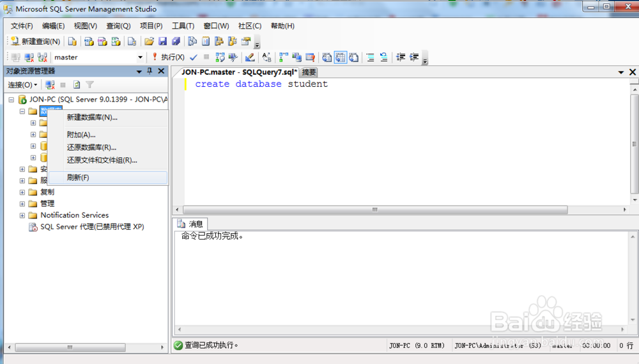The width and height of the screenshot is (639, 364).
Task: Choose 还原数据库(R)... from the context menu
Action: click(x=108, y=148)
